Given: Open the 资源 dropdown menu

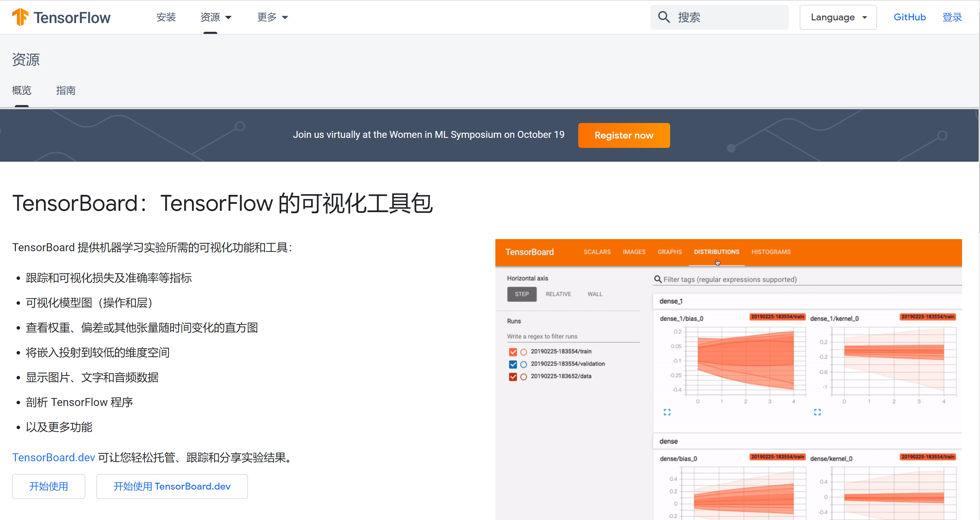Looking at the screenshot, I should tap(216, 17).
